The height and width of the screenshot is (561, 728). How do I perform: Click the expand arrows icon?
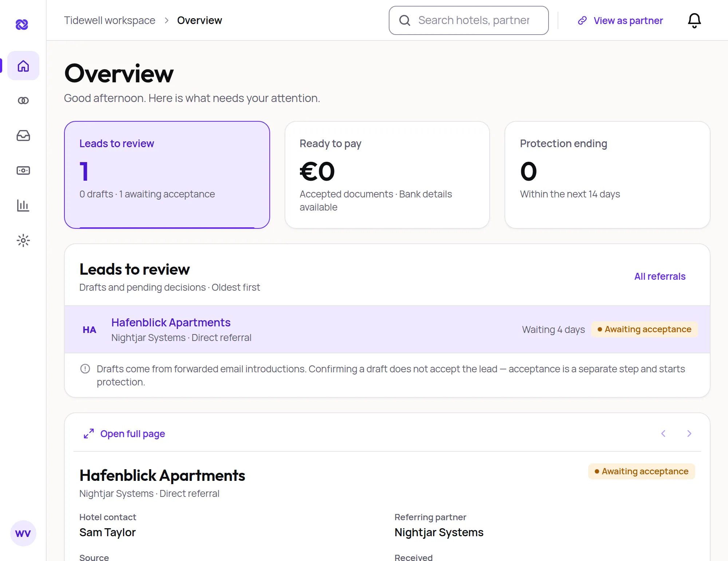point(89,433)
